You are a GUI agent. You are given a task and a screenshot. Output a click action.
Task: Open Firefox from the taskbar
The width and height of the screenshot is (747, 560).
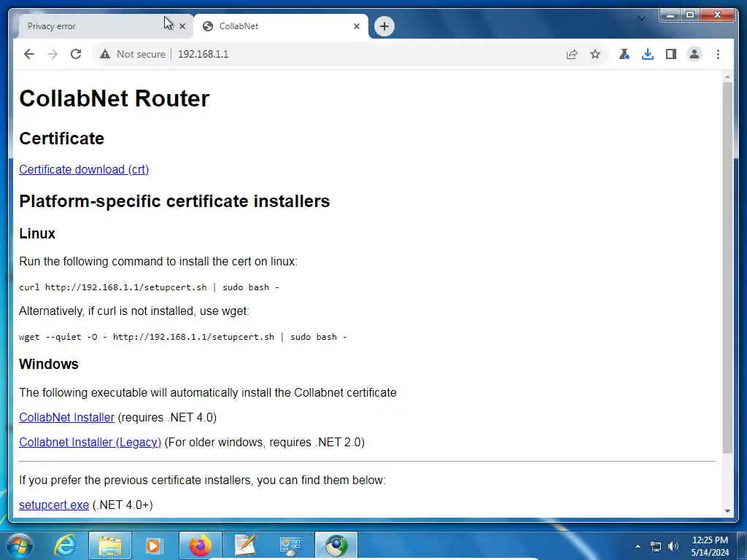[x=200, y=545]
